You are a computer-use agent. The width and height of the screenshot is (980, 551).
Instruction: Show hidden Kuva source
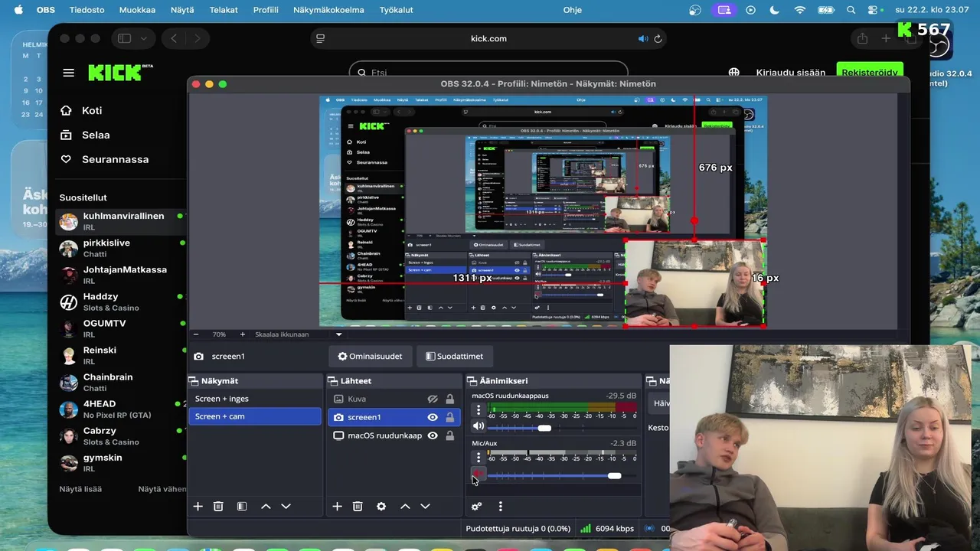click(x=433, y=399)
